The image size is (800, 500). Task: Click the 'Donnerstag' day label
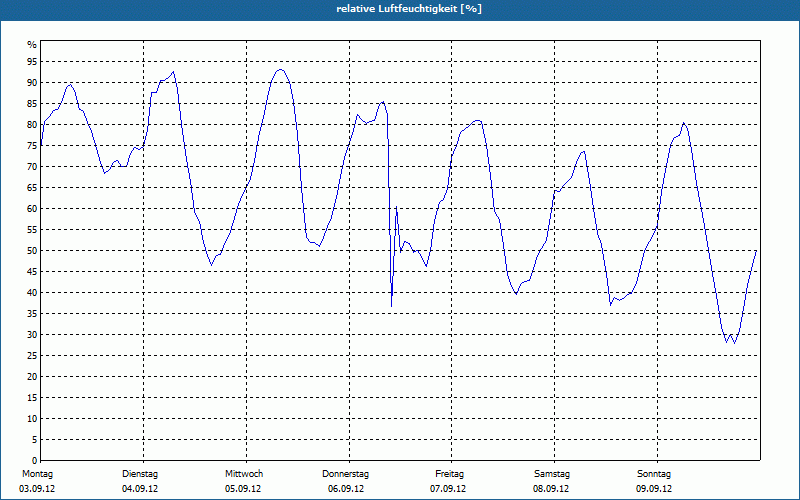345,474
